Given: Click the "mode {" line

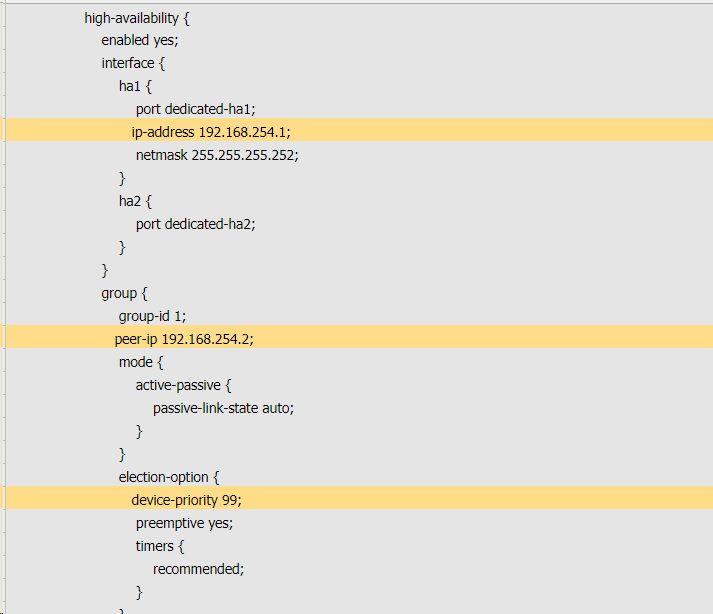Looking at the screenshot, I should [140, 362].
